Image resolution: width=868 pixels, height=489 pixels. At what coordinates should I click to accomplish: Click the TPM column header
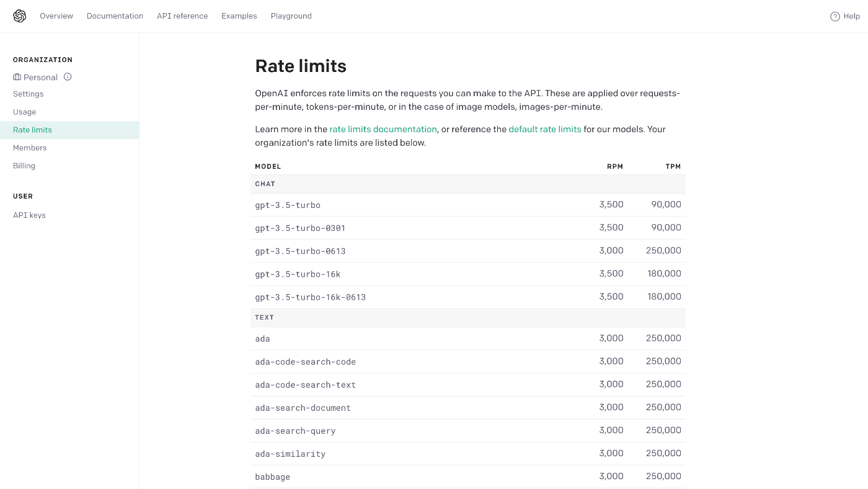(673, 166)
